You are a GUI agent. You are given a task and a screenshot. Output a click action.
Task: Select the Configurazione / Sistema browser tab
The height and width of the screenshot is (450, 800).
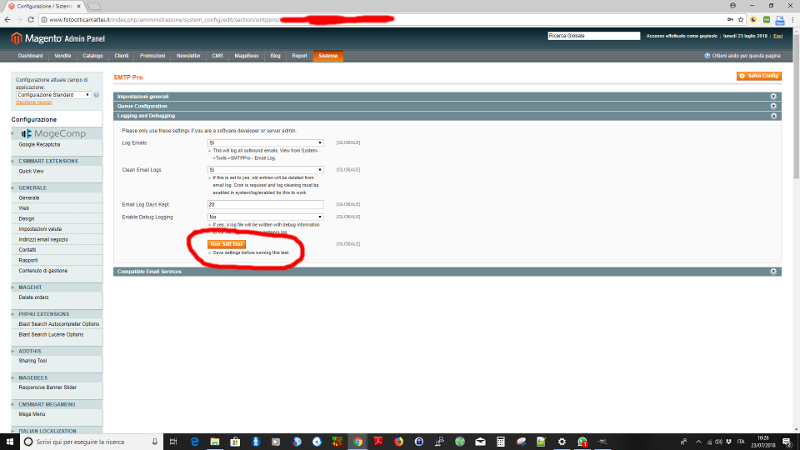pos(45,6)
